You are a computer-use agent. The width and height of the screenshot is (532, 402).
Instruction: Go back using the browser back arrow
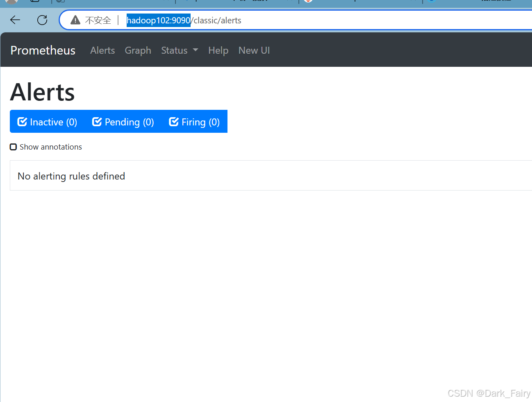click(15, 20)
